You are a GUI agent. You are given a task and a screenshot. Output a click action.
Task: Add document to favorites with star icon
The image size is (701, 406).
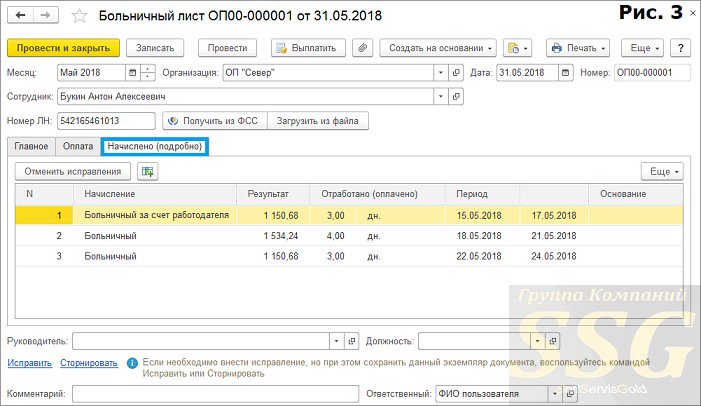pyautogui.click(x=81, y=16)
